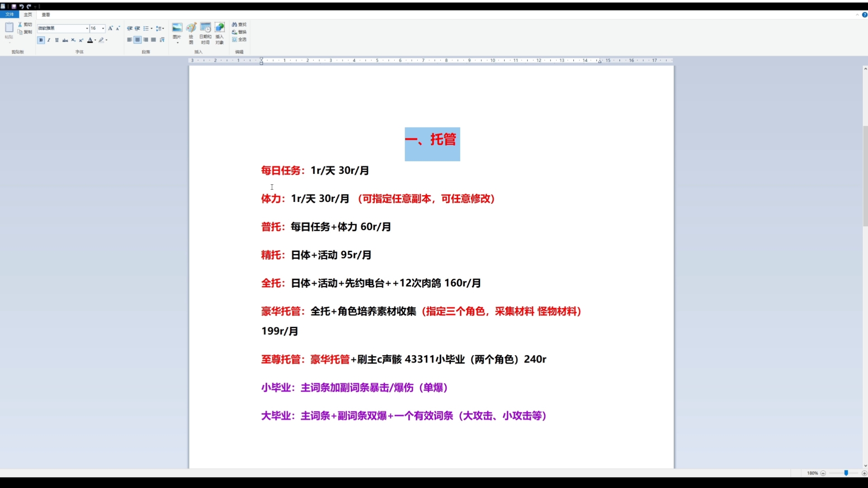
Task: Click the decrease indent icon
Action: [x=130, y=28]
